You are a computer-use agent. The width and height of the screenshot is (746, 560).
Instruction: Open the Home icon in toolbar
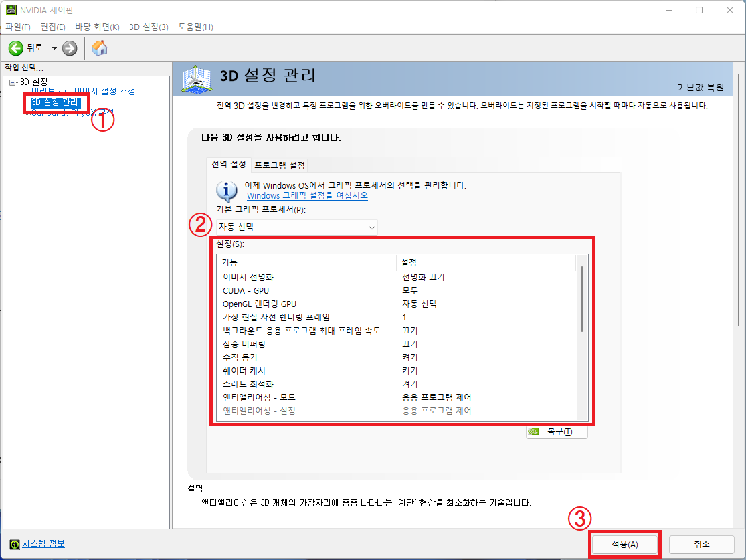(x=100, y=48)
